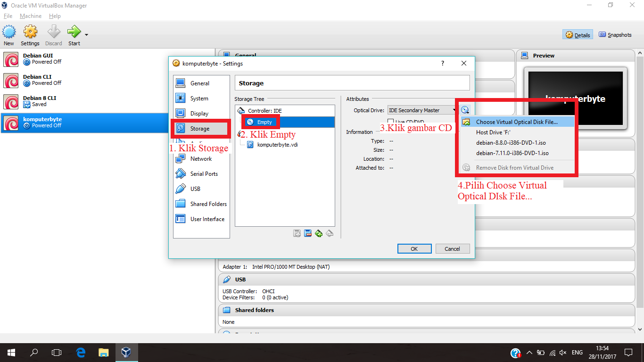Image resolution: width=644 pixels, height=362 pixels.
Task: Click the VirtualBox taskbar icon
Action: [x=126, y=353]
